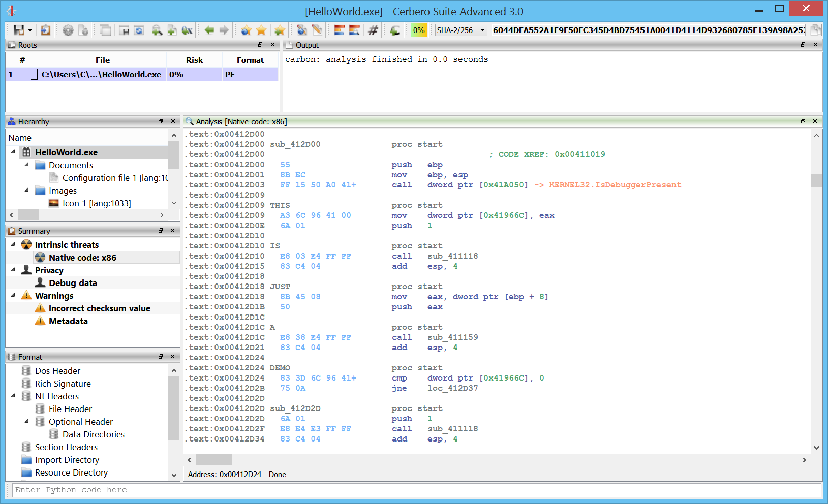828x504 pixels.
Task: Click the pencil with globe notes icon
Action: 302,30
